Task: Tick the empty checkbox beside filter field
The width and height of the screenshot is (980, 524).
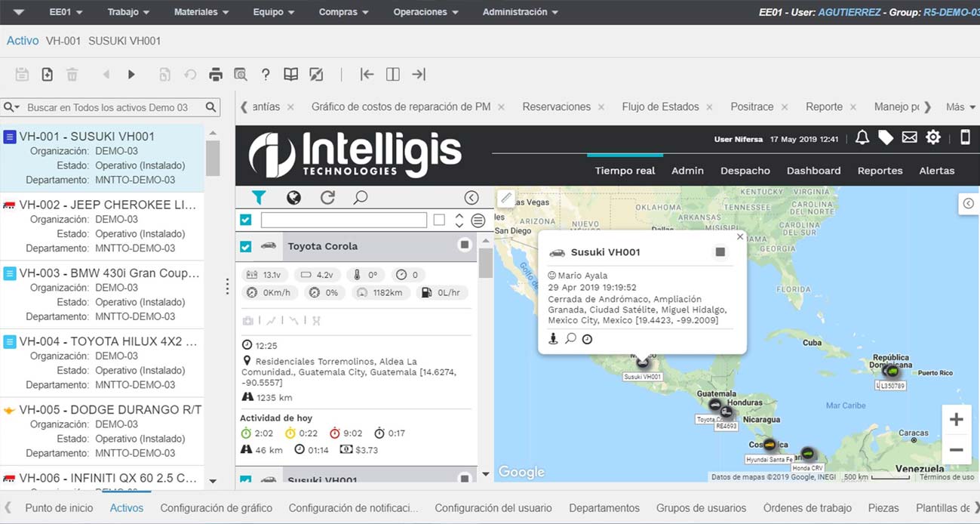Action: (x=439, y=220)
